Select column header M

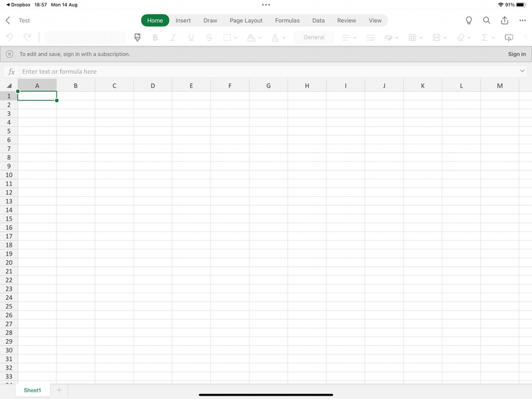[500, 86]
